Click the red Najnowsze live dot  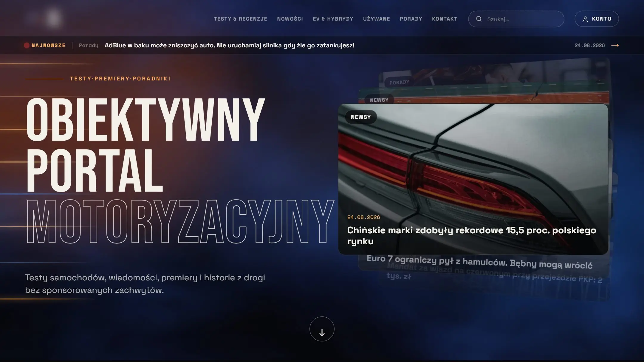pyautogui.click(x=27, y=45)
